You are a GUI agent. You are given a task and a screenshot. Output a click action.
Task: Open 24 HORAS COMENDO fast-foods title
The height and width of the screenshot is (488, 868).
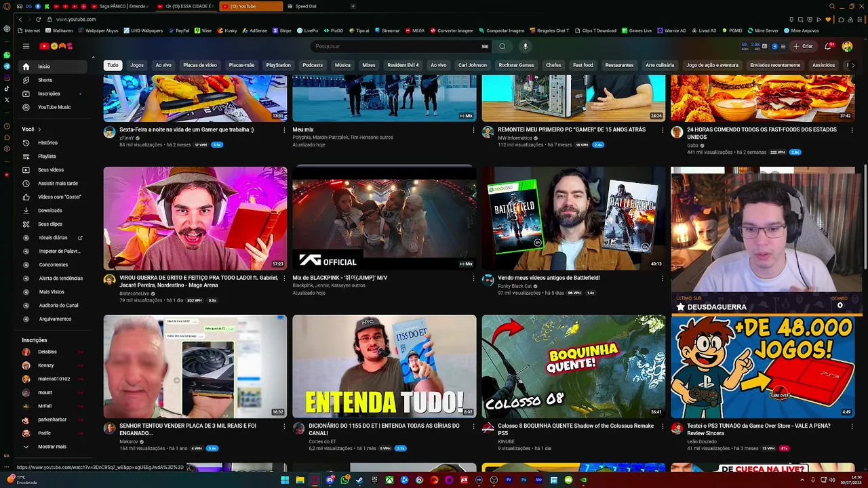[762, 133]
